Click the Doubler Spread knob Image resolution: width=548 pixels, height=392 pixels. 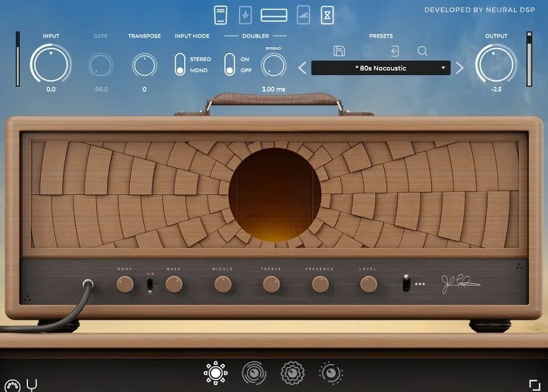coord(273,65)
